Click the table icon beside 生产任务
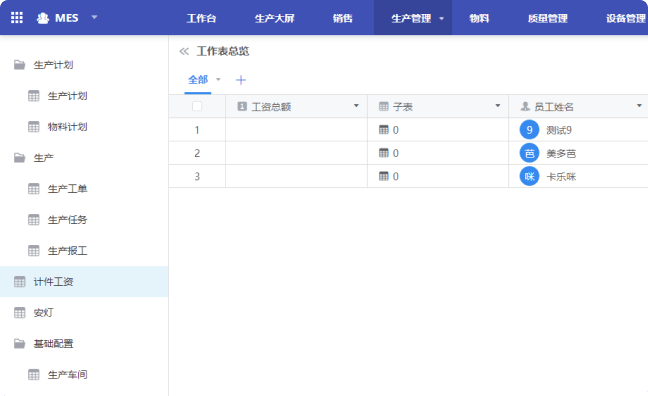Viewport: 648px width, 396px height. pos(33,219)
